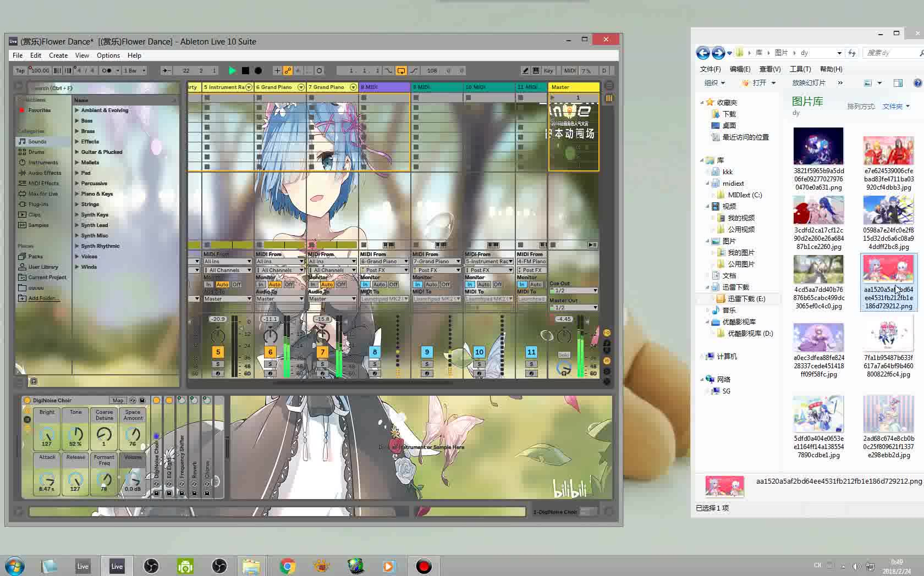This screenshot has height=576, width=924.
Task: Select the Master track header
Action: [574, 87]
